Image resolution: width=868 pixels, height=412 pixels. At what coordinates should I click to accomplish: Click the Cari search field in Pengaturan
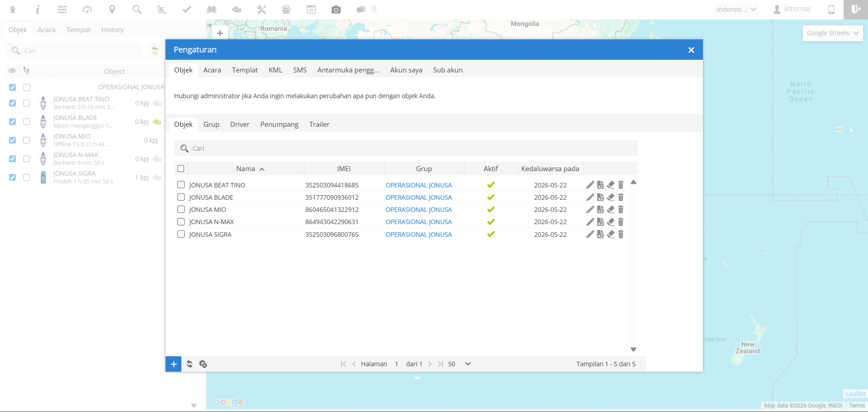click(406, 149)
